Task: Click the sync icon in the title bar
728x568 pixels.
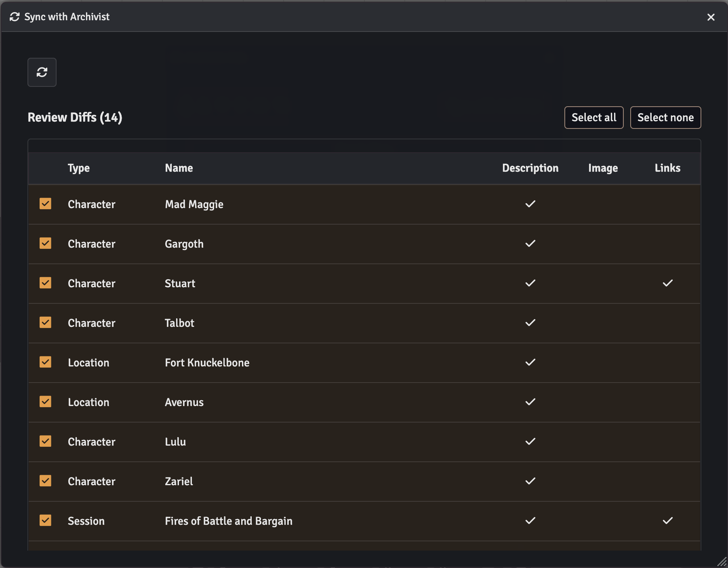Action: [15, 17]
